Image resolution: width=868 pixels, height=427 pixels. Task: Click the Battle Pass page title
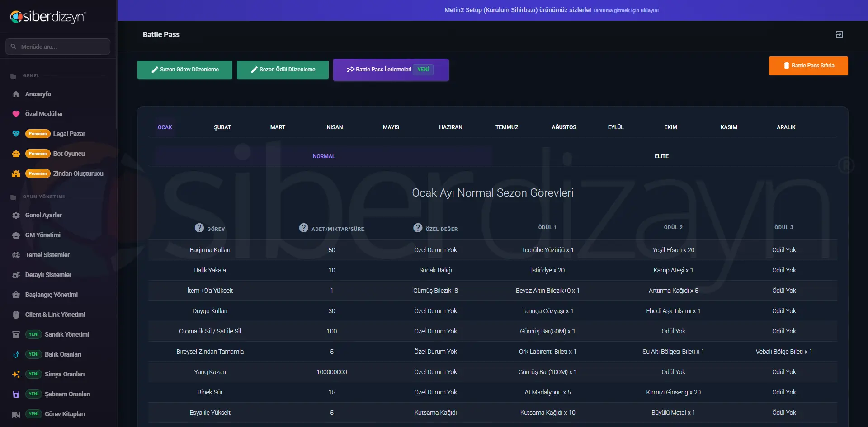(161, 34)
